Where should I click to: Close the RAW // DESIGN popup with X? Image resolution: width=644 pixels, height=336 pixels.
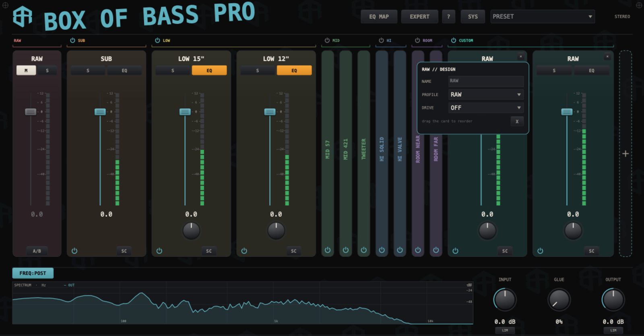click(x=517, y=121)
